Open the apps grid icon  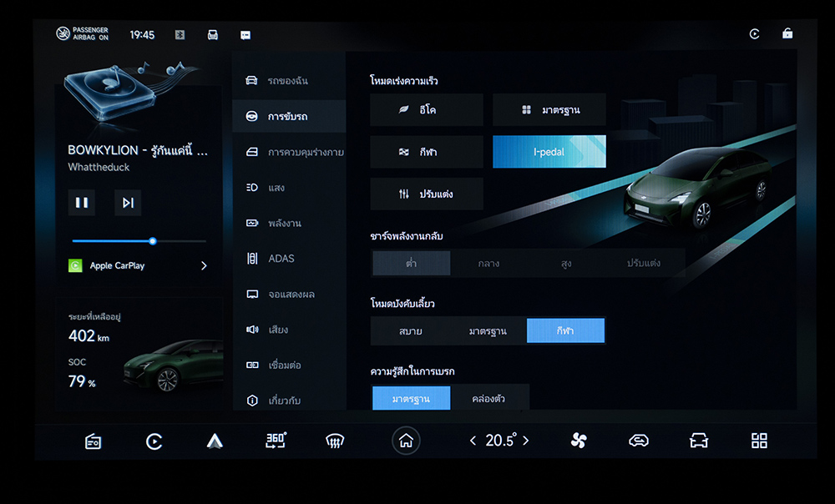click(x=759, y=441)
